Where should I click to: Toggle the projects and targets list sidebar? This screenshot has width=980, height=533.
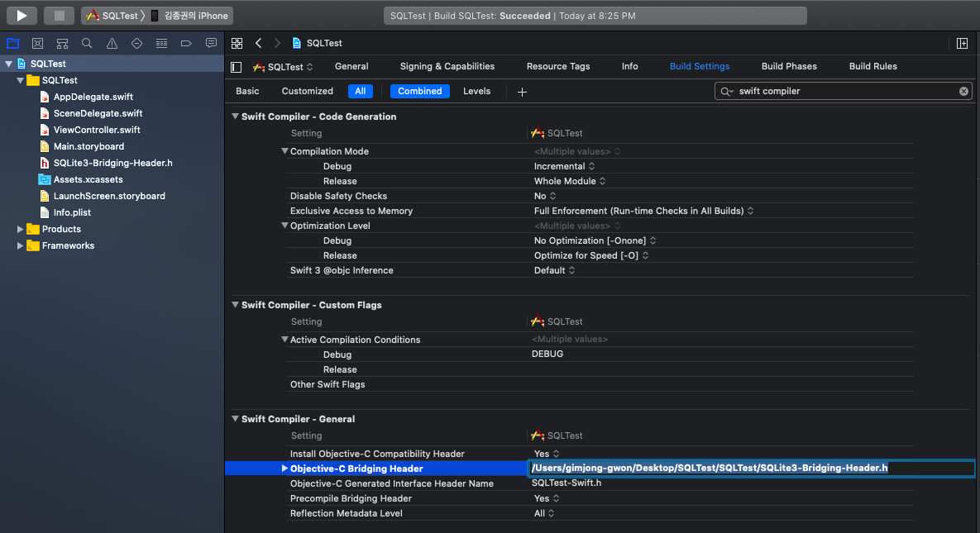[x=237, y=67]
